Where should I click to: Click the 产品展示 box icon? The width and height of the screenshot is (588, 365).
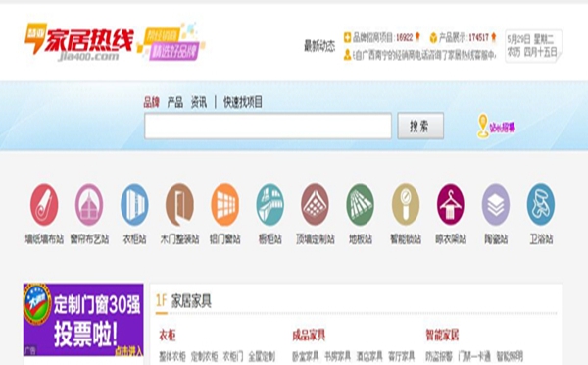[433, 37]
